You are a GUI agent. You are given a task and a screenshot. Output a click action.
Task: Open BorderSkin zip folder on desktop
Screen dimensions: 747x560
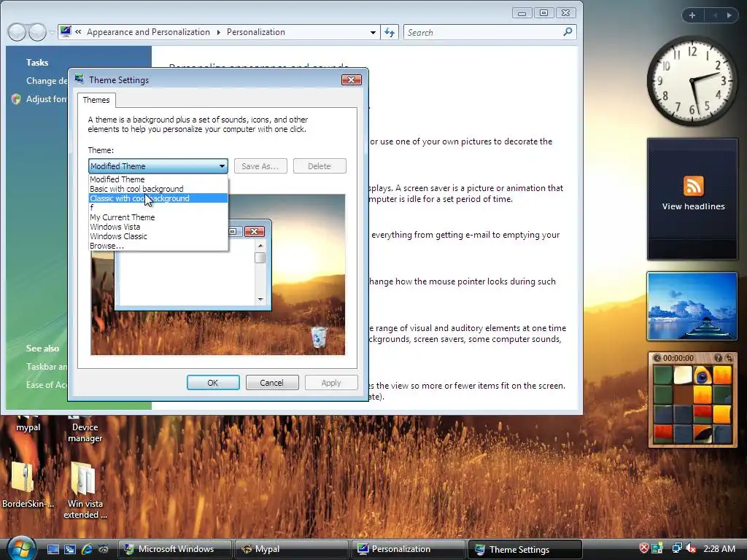tap(27, 484)
